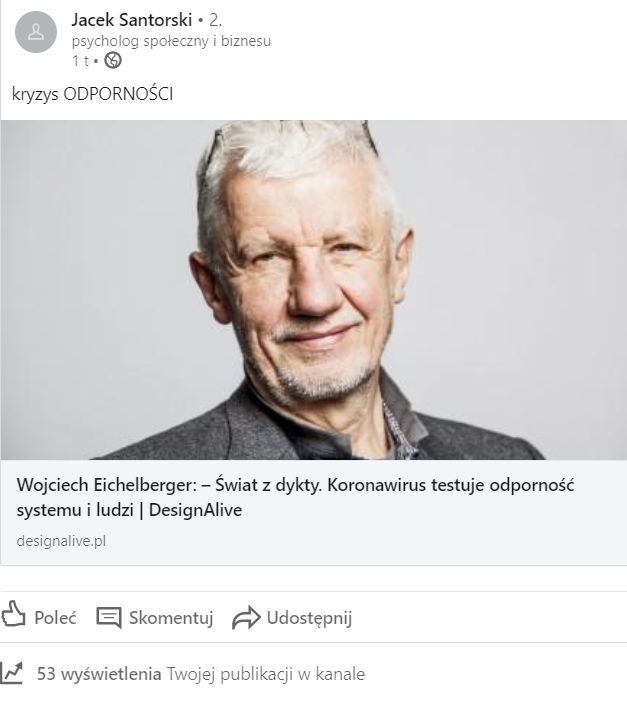Open the 53 wyświetlenia view count

coord(99,674)
